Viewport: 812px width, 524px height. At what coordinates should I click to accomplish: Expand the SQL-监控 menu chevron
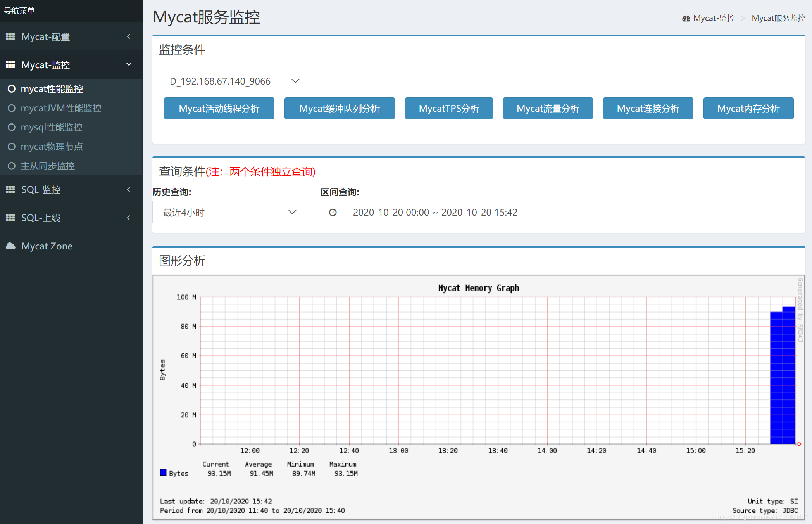pyautogui.click(x=129, y=189)
